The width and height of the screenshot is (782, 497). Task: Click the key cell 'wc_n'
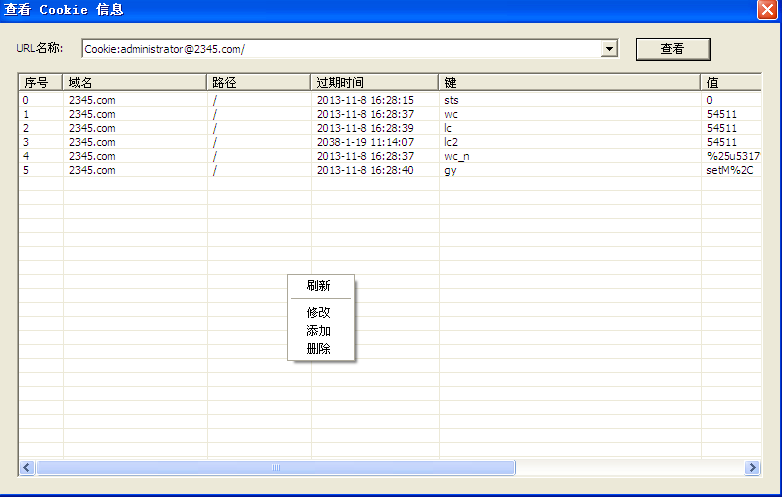(x=457, y=156)
